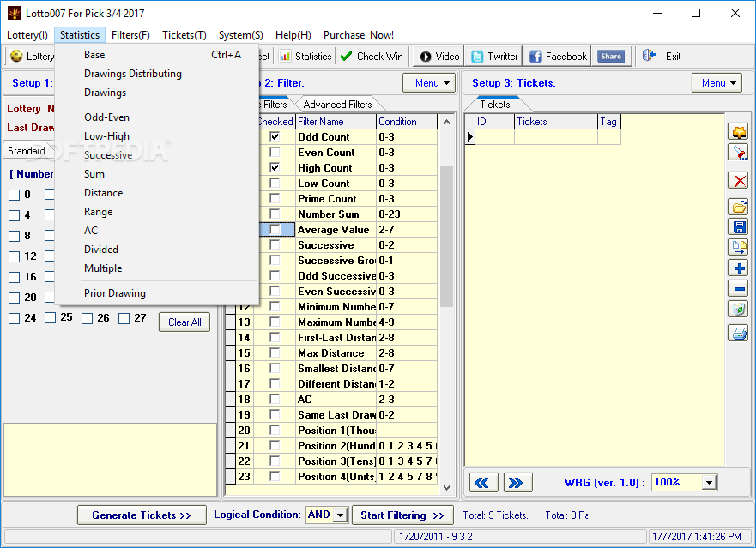Click the printer icon in tickets sidebar
The width and height of the screenshot is (756, 548).
(x=738, y=333)
